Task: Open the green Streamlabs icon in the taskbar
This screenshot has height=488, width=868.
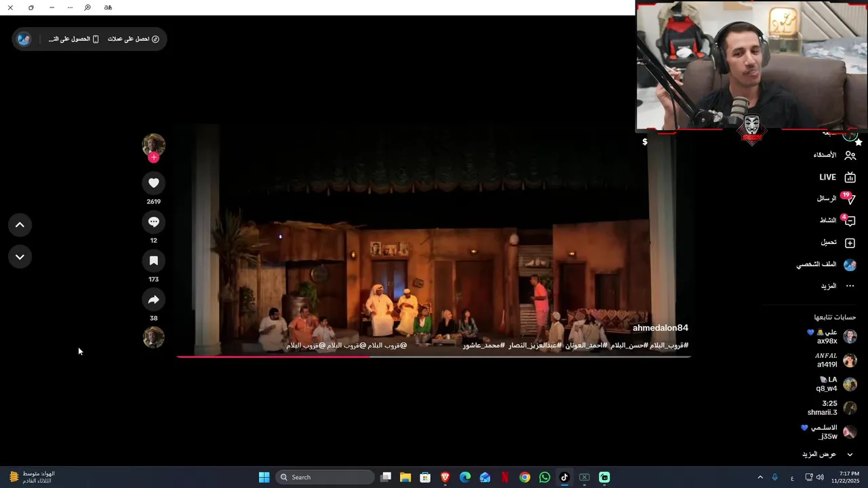Action: pos(604,477)
